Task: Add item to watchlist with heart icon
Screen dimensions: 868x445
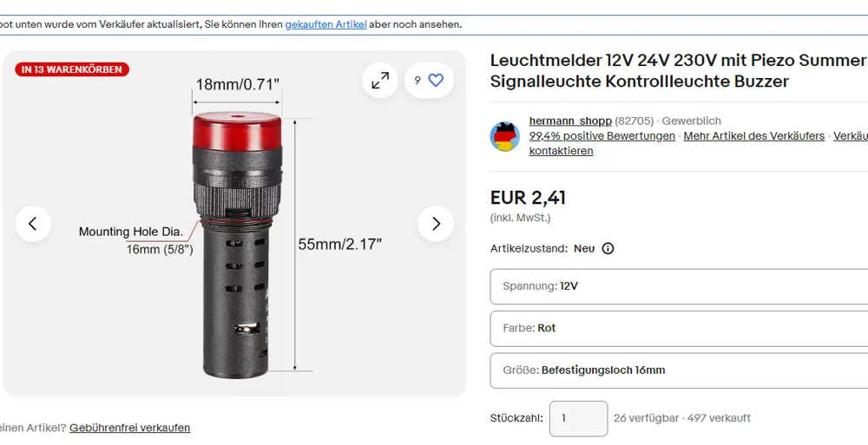Action: point(429,81)
